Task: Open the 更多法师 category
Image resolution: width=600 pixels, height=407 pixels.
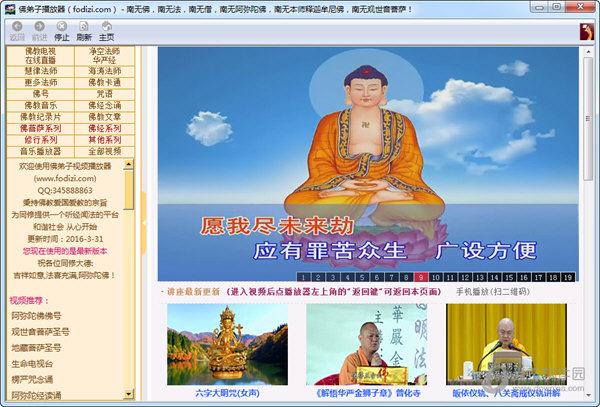Action: (x=41, y=83)
